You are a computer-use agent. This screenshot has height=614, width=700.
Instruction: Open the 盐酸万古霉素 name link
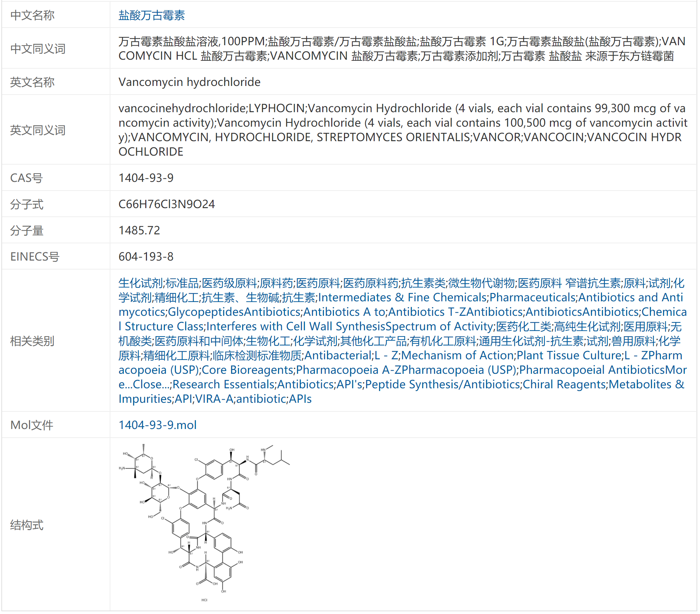pyautogui.click(x=151, y=15)
